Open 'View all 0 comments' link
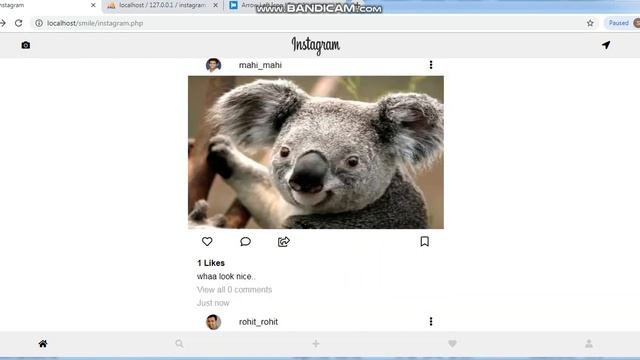Image resolution: width=640 pixels, height=360 pixels. tap(234, 289)
